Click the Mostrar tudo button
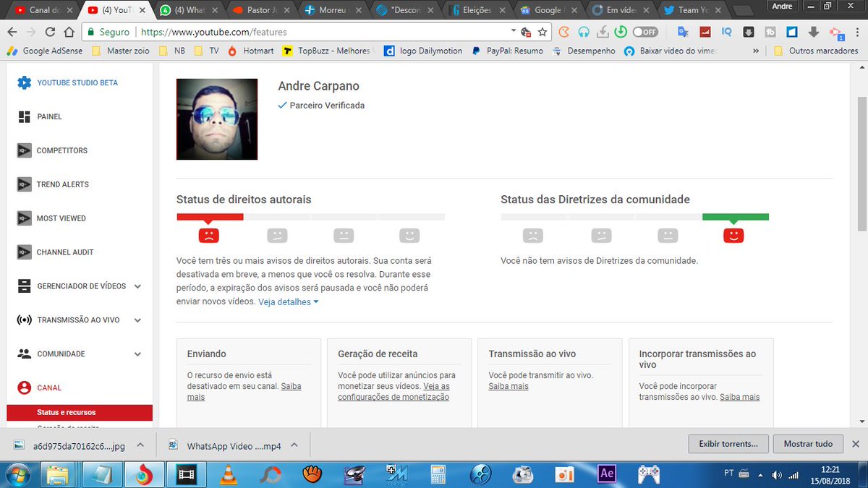Image resolution: width=868 pixels, height=488 pixels. click(808, 444)
